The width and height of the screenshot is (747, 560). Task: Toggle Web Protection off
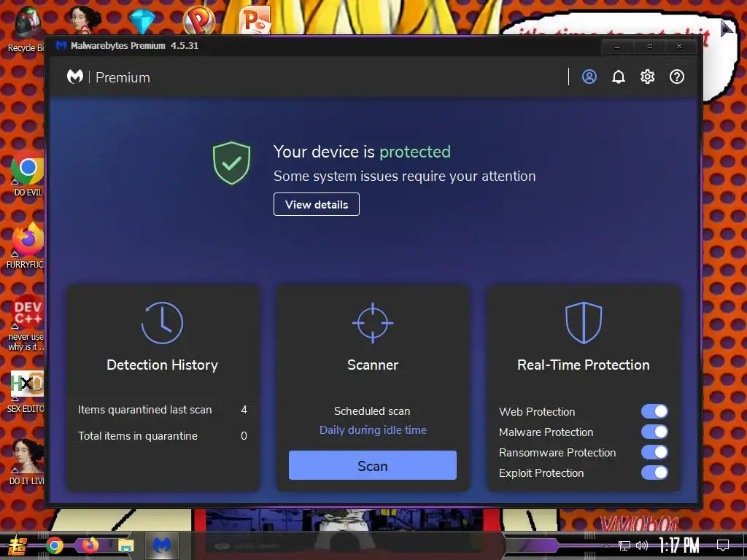[x=654, y=411]
